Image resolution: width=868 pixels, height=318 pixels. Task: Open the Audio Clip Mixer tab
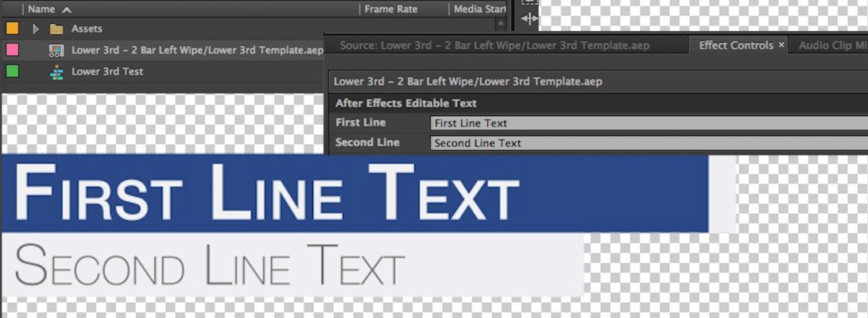point(831,45)
